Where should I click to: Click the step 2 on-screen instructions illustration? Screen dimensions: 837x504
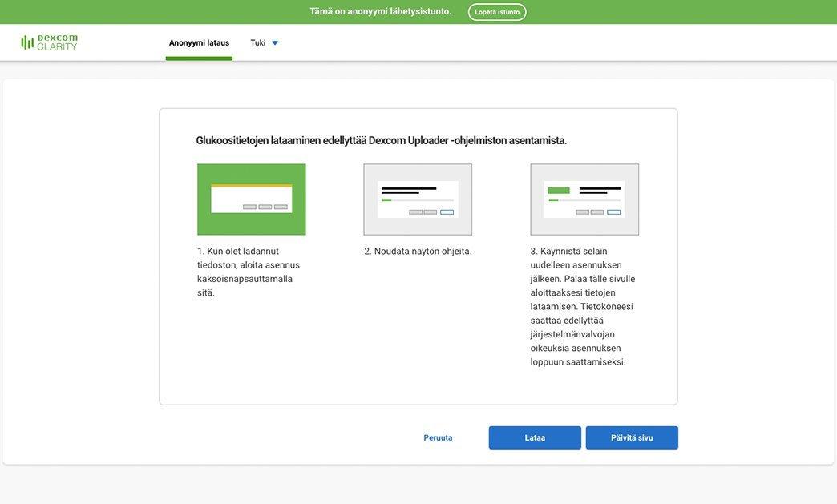(x=418, y=200)
